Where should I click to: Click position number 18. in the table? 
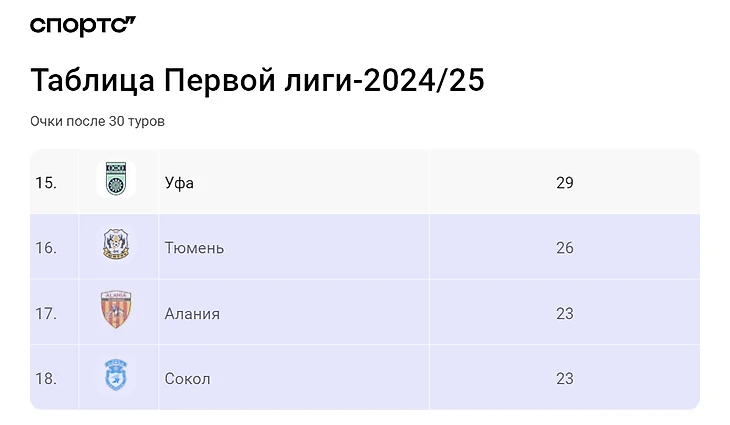pos(46,379)
